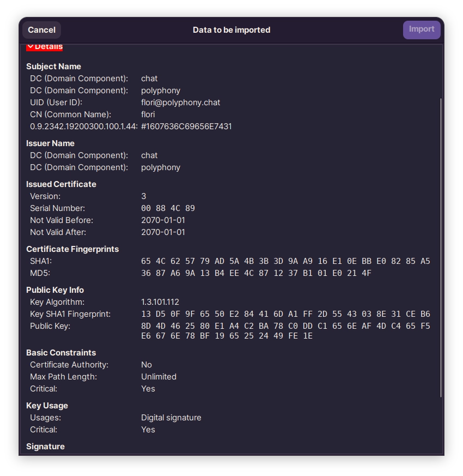
Task: Click the Issuer Name heading
Action: tap(50, 143)
